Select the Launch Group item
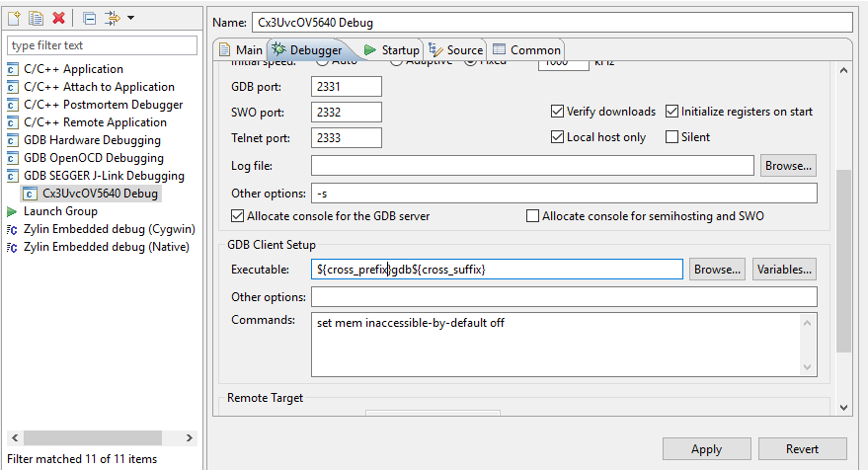This screenshot has width=868, height=470. click(60, 211)
